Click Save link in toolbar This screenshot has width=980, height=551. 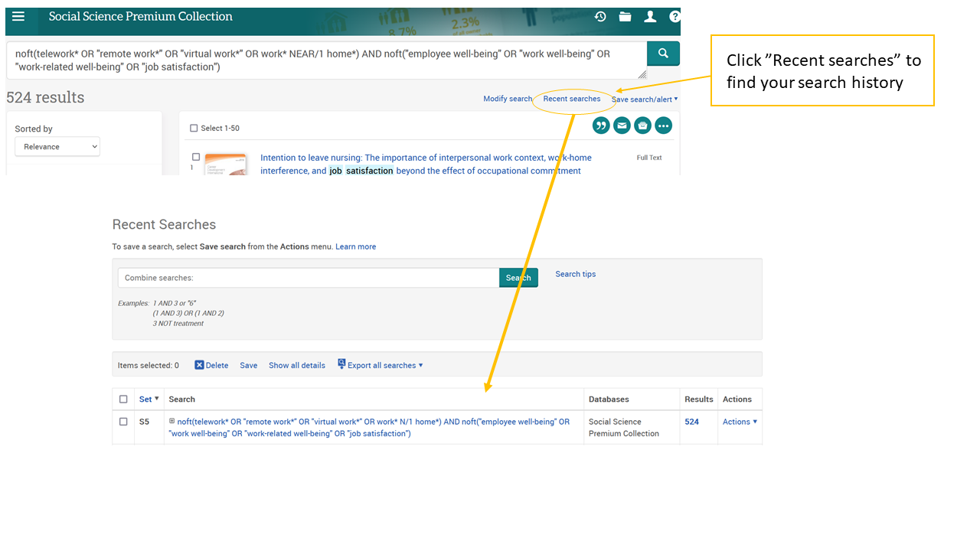[x=249, y=365]
